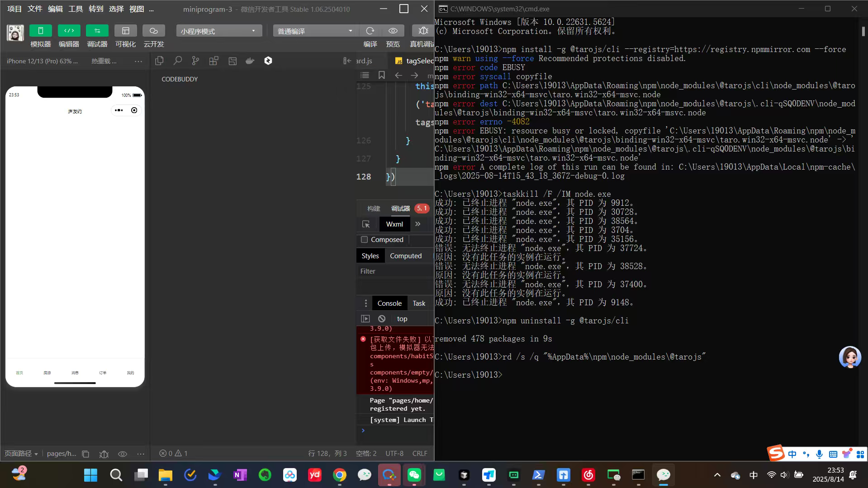The image size is (868, 488).
Task: Open the 小程序模式 mode dropdown
Action: pyautogui.click(x=219, y=31)
